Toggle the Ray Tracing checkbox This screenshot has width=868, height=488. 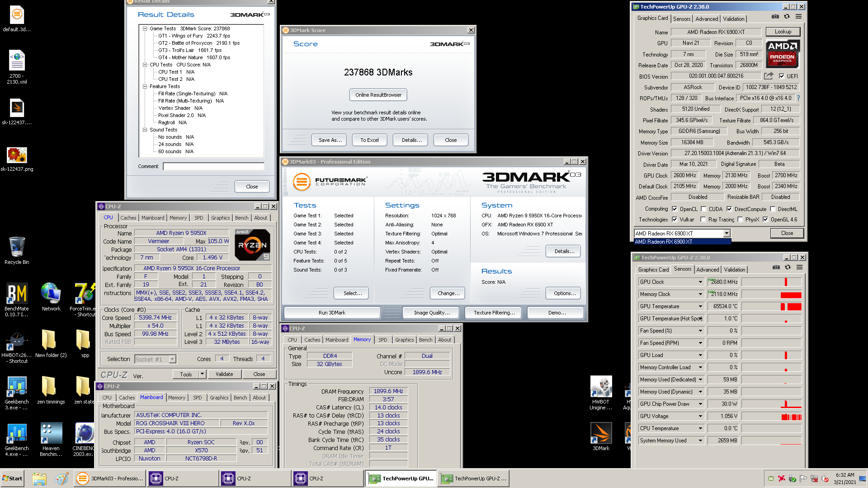703,219
